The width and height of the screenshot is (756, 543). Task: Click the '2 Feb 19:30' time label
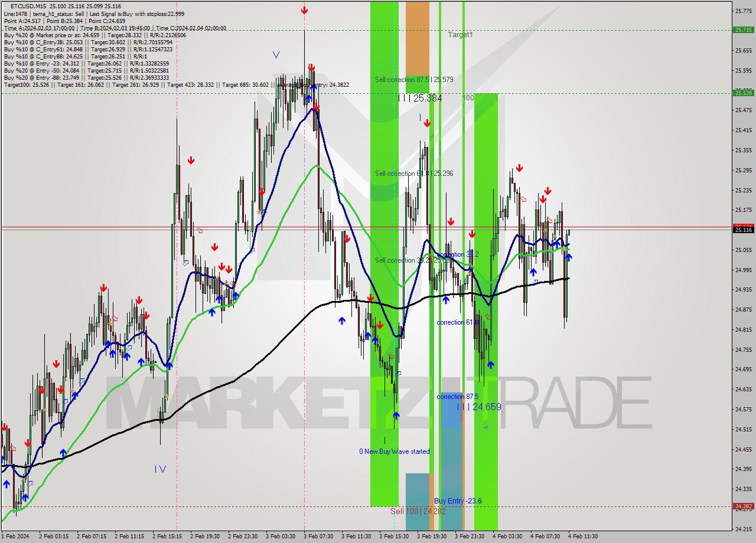tap(205, 537)
